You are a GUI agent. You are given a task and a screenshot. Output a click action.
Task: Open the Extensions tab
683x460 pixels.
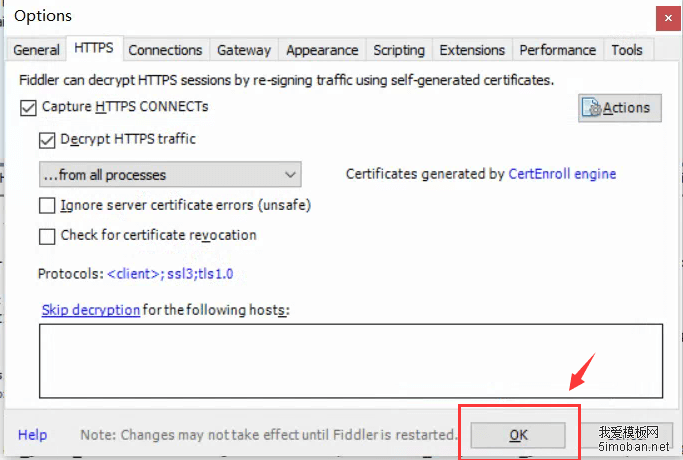coord(472,50)
